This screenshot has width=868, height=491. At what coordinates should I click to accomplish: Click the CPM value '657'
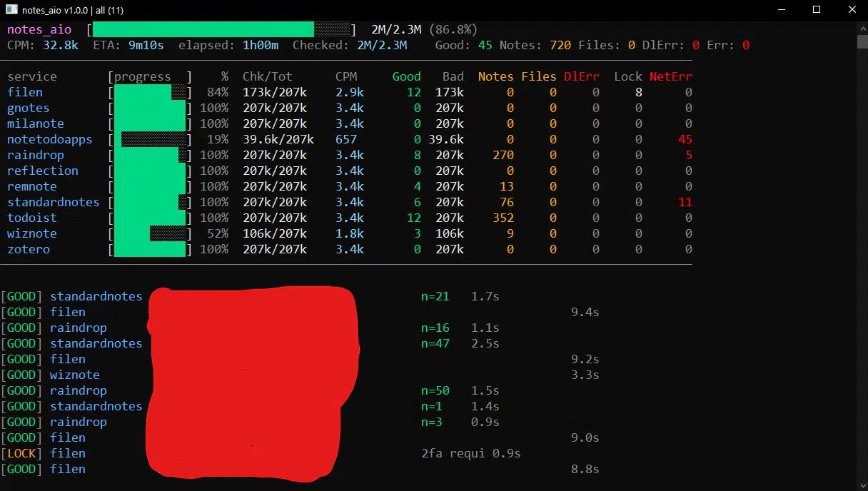(x=346, y=139)
